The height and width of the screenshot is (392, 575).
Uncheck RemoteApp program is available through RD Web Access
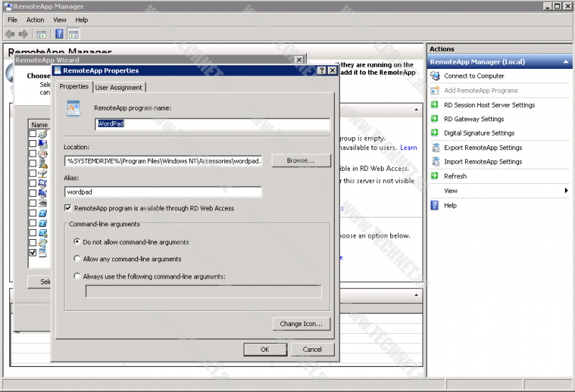68,208
